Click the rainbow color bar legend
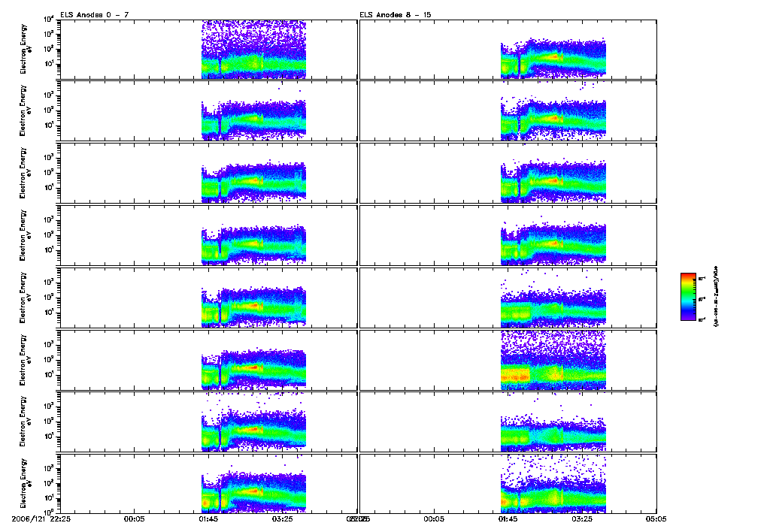Viewport: 770px width, 532px height. (688, 297)
